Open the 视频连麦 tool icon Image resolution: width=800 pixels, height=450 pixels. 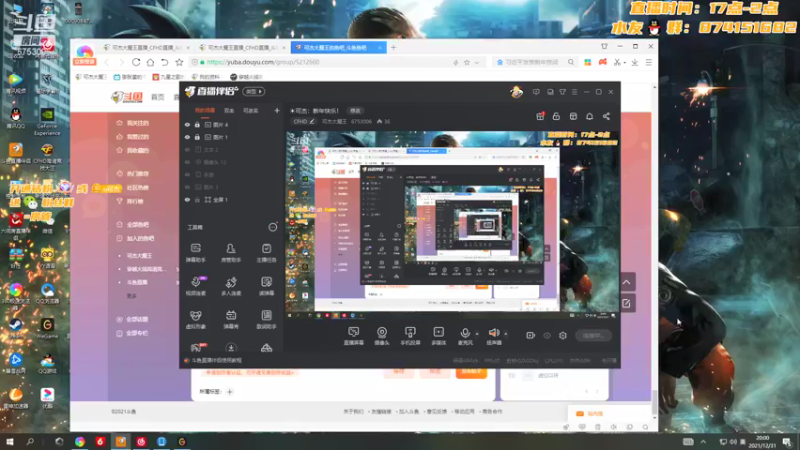(195, 286)
